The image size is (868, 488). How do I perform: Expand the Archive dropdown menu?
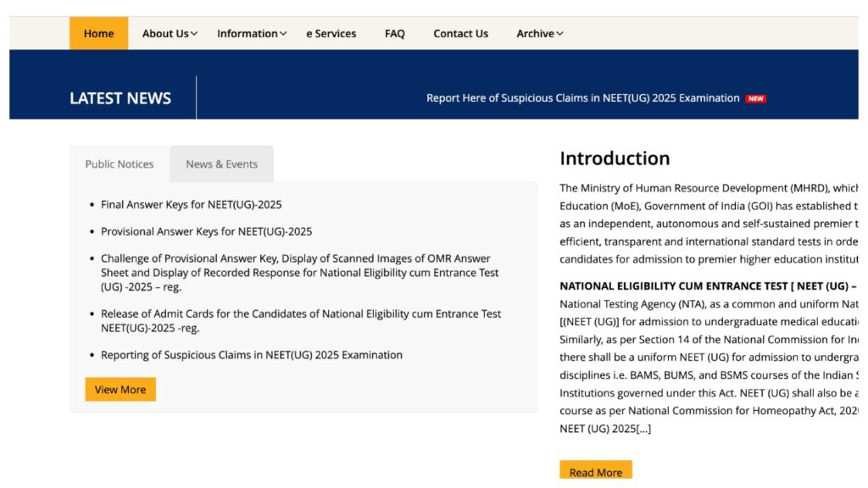click(x=535, y=33)
